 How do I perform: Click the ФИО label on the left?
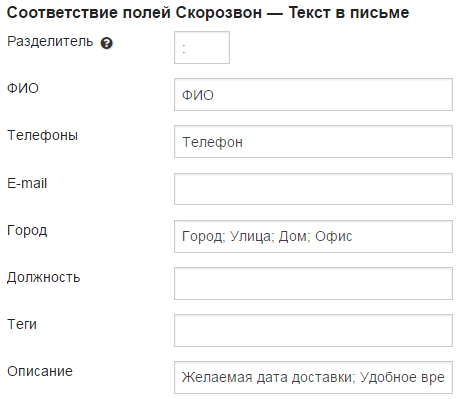click(x=23, y=88)
